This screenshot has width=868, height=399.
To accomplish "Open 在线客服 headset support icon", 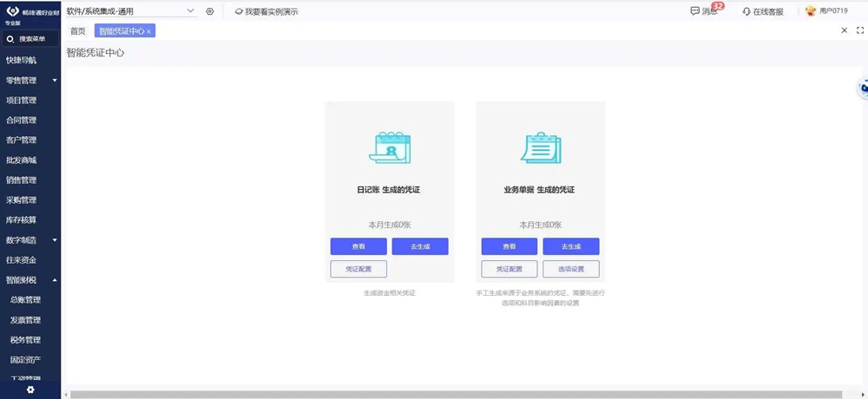I will coord(746,11).
